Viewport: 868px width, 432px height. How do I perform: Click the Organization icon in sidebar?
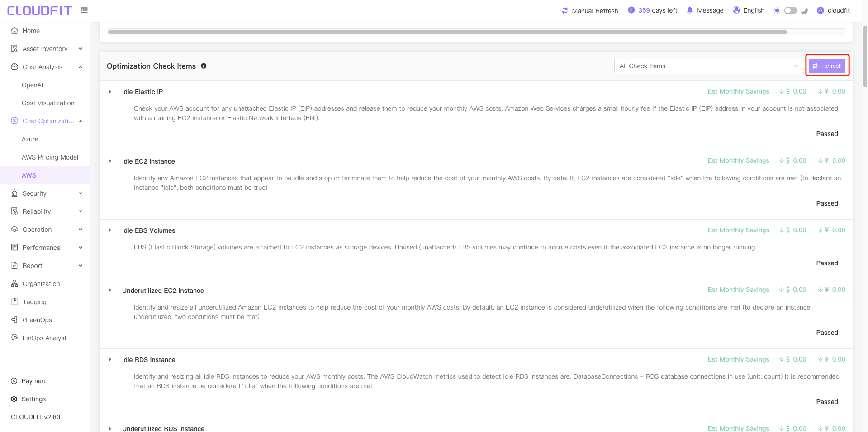[x=14, y=283]
